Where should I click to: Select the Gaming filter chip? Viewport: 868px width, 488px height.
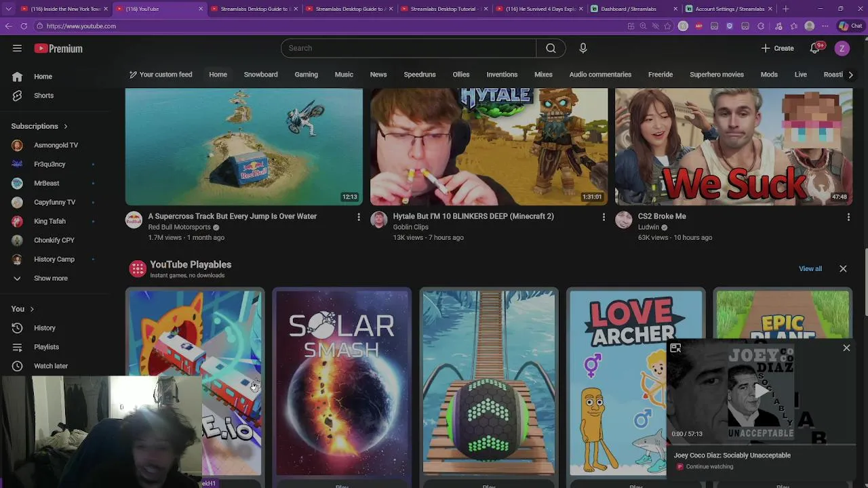(x=306, y=75)
